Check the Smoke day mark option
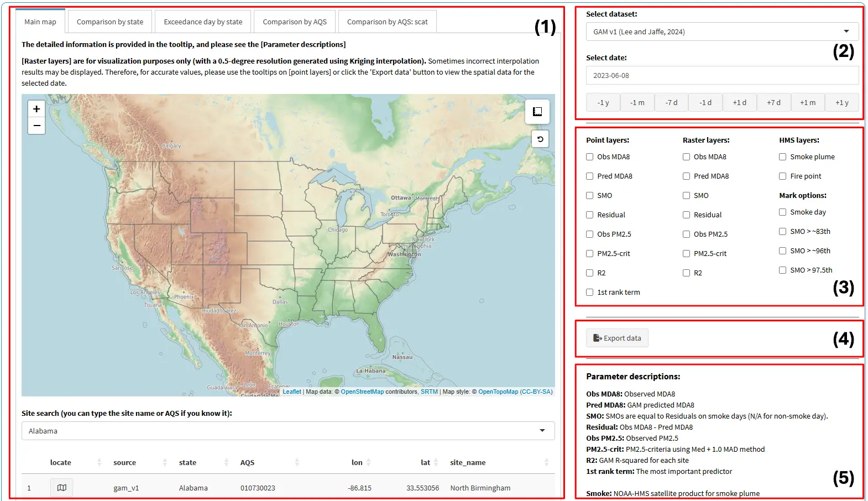868x501 pixels. [783, 212]
